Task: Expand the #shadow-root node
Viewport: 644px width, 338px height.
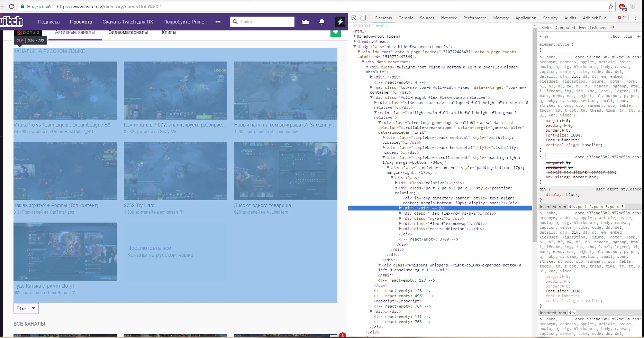Action: [x=355, y=36]
